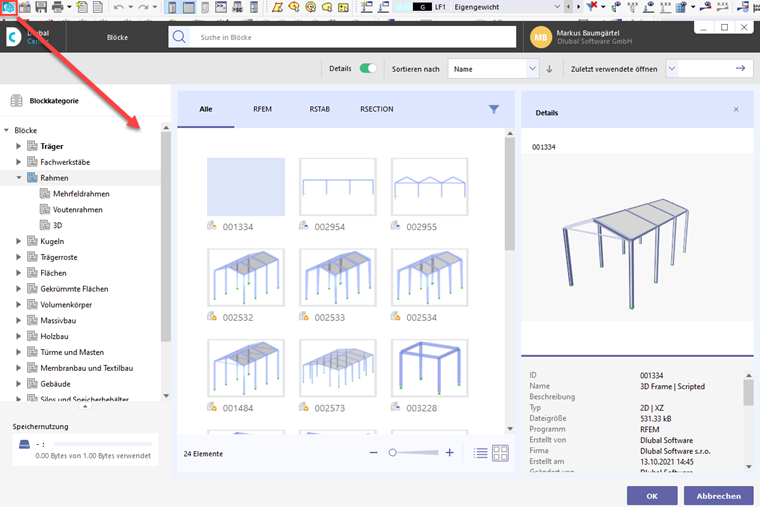Close the Details panel
Screen dimensions: 760x507
tap(736, 110)
